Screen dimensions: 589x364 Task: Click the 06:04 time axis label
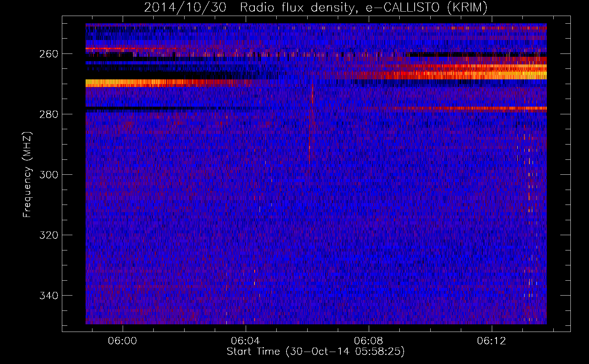click(246, 341)
